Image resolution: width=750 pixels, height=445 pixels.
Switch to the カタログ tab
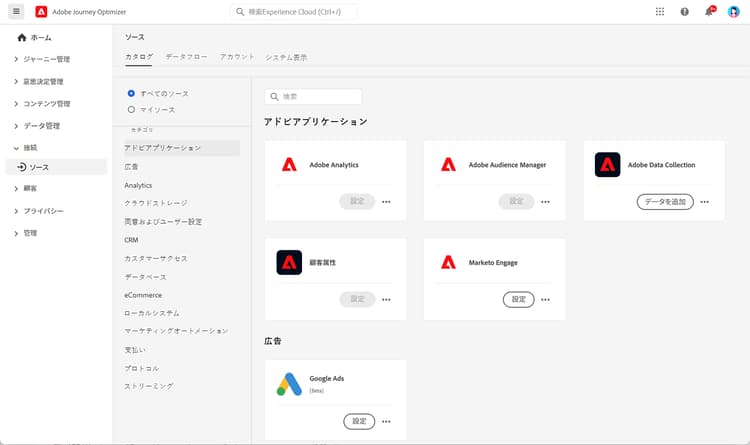(139, 57)
